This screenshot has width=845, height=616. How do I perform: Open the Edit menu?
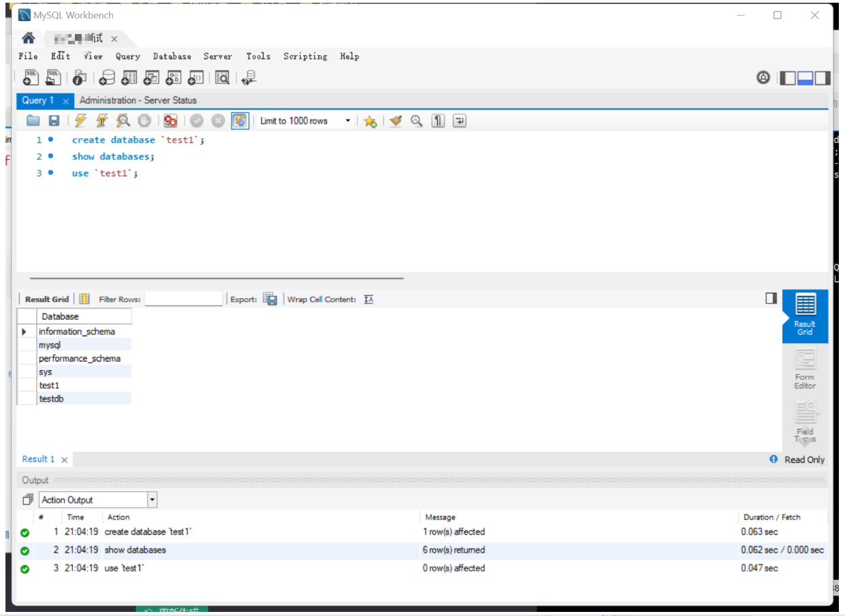tap(61, 56)
